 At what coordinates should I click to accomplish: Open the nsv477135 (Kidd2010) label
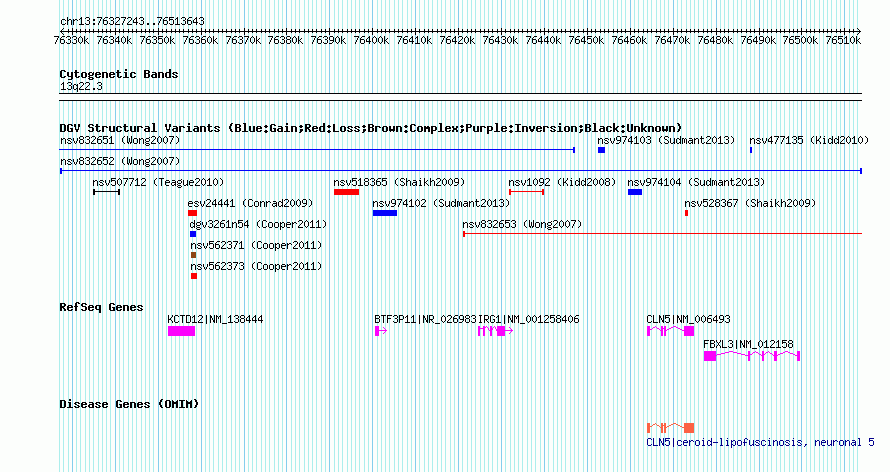coord(809,140)
